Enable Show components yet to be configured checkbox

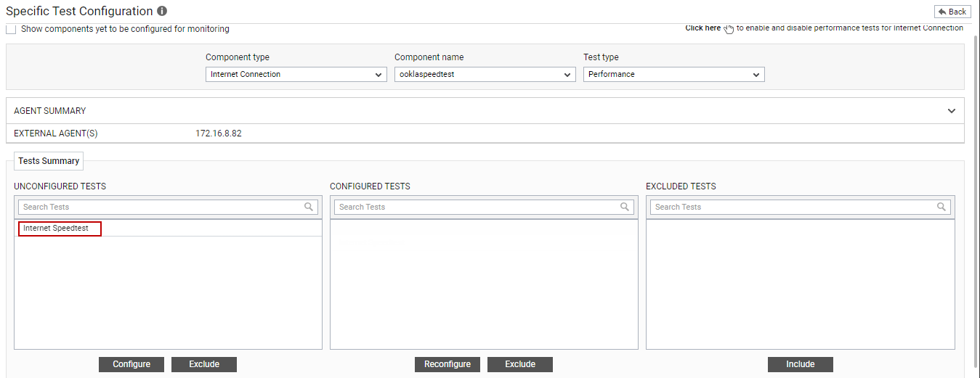coord(11,29)
